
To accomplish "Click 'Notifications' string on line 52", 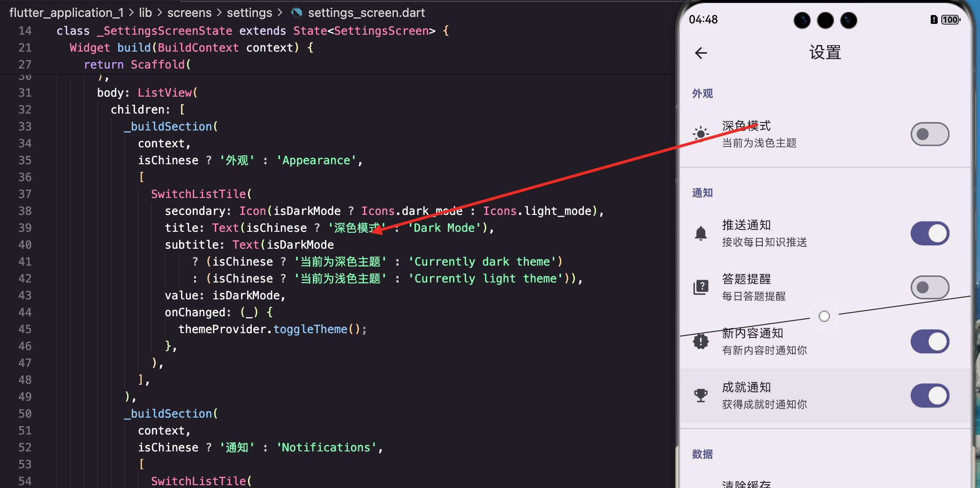I will tap(326, 448).
